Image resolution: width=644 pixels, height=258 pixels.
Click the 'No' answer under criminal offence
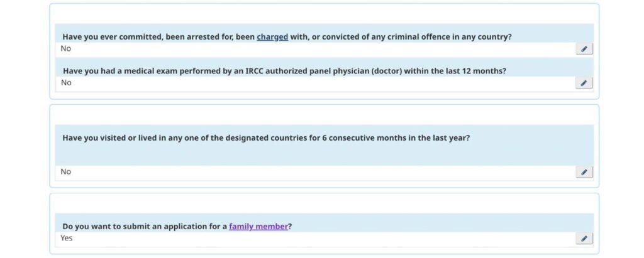(x=66, y=48)
